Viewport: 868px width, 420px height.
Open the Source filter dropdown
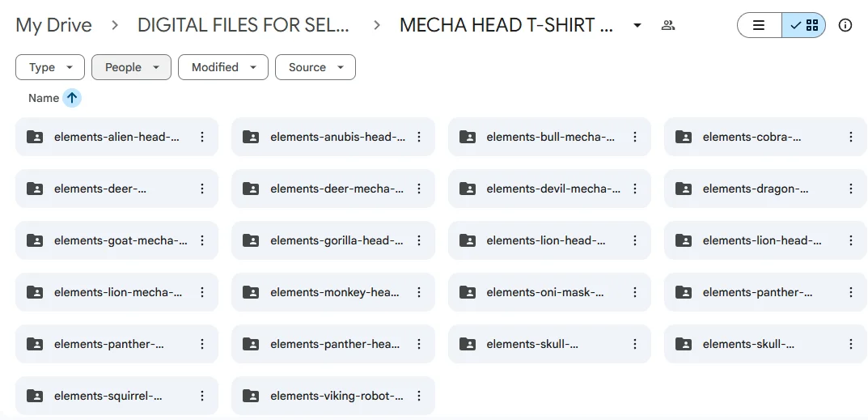[315, 67]
